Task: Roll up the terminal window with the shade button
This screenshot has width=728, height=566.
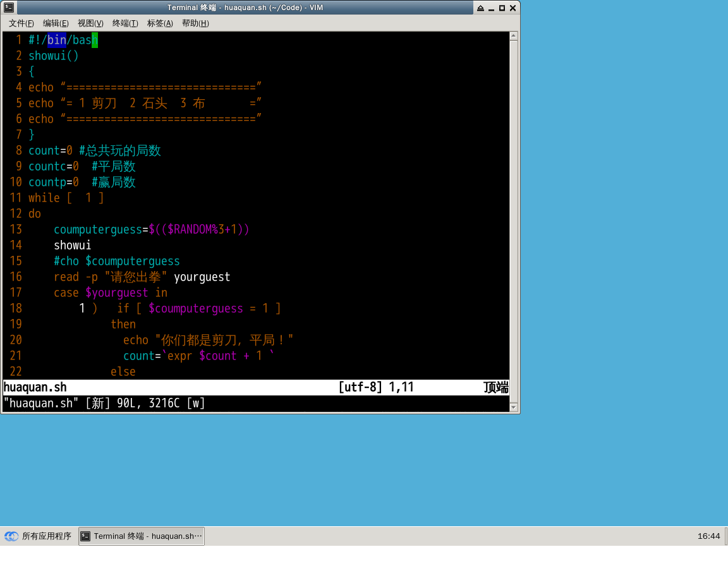Action: point(481,8)
